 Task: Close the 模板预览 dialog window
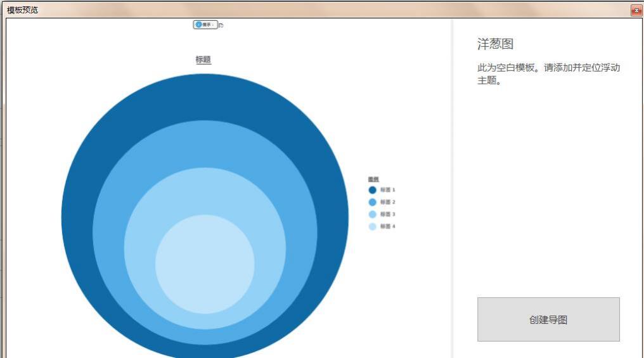[636, 11]
